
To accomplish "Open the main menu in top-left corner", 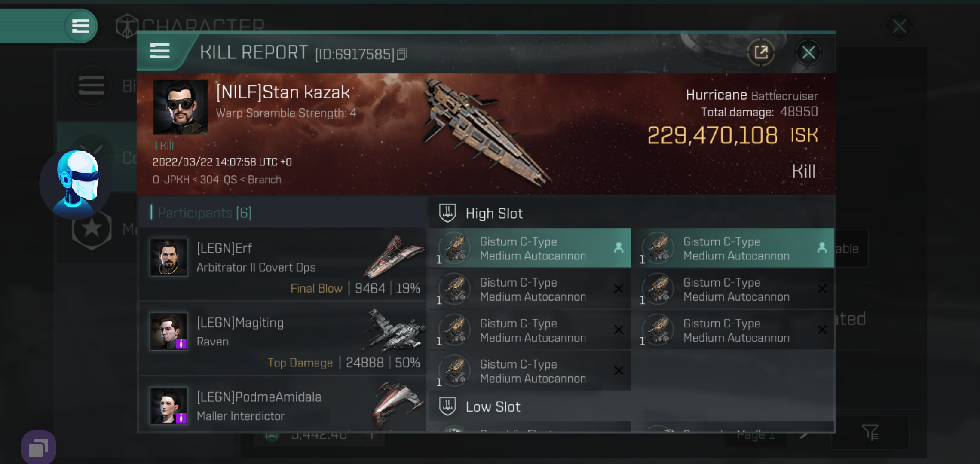I will click(80, 26).
